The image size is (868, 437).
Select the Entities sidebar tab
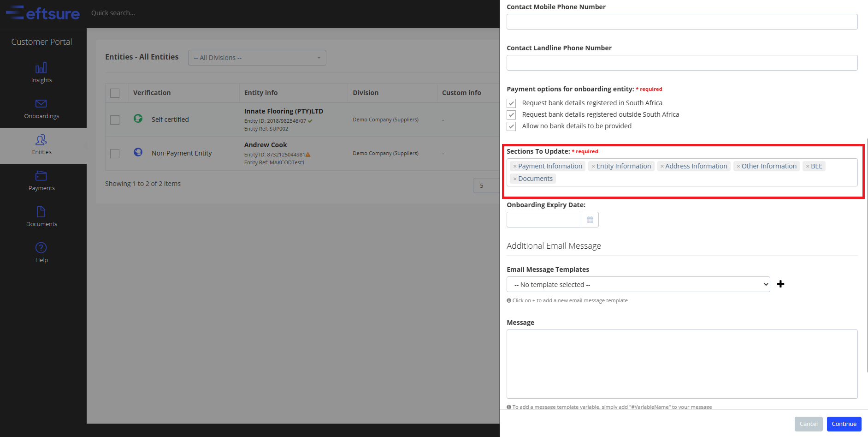coord(41,145)
